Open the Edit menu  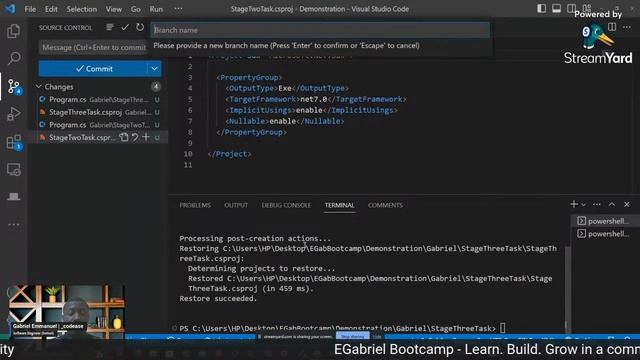(51, 9)
